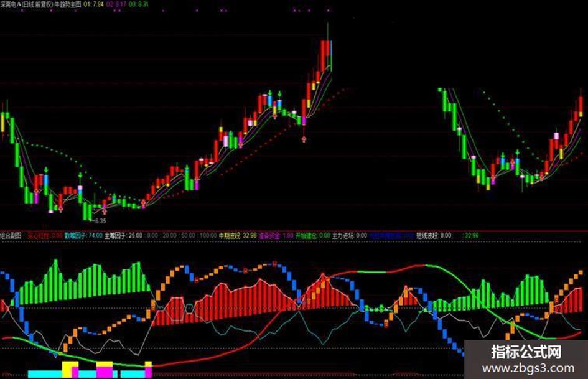Click the 短线波段 0.00 readout

coord(434,236)
